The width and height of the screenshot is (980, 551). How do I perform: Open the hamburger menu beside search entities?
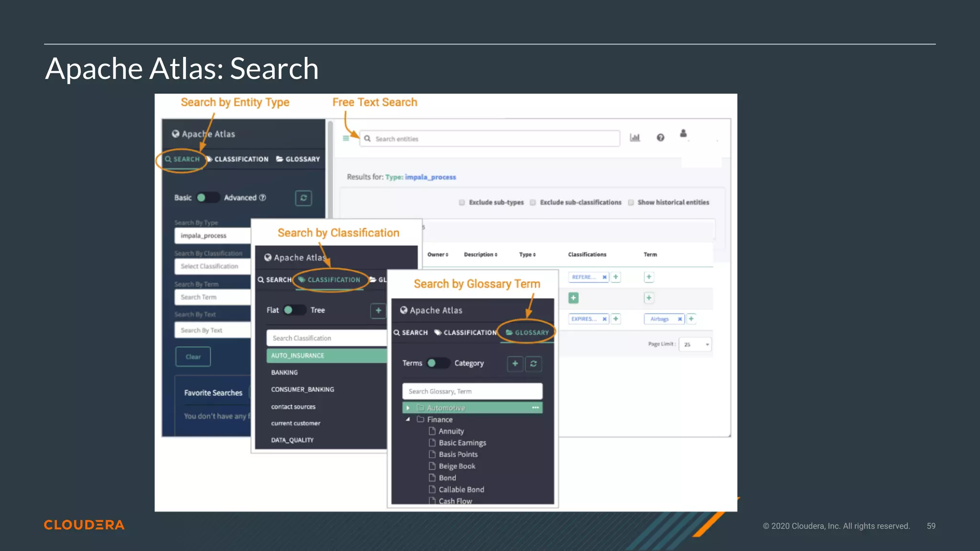pos(346,138)
